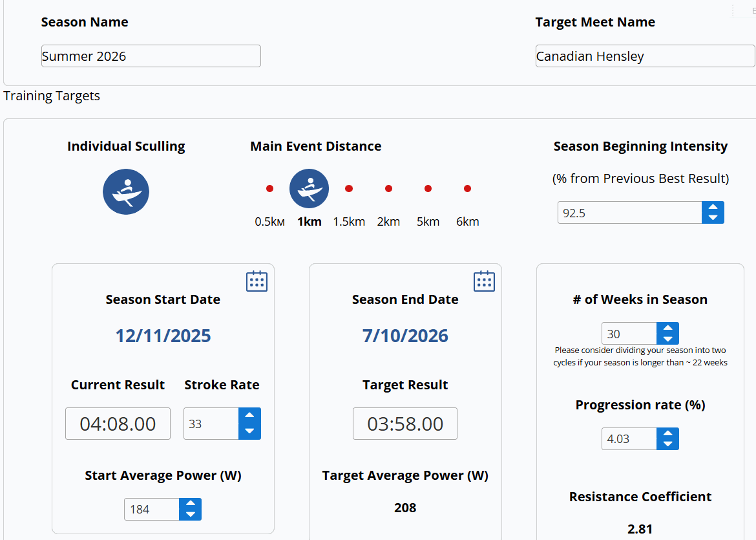Open the Season Start Date calendar icon
756x540 pixels.
click(257, 281)
